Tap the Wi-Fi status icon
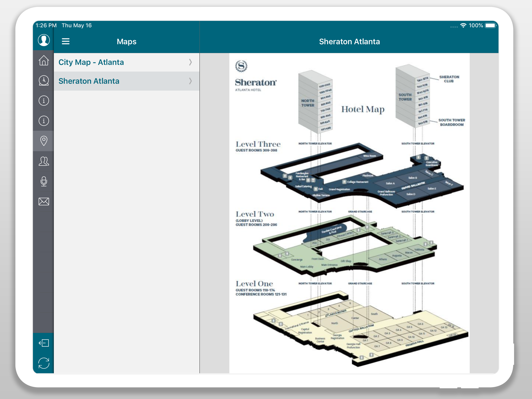 coord(463,26)
